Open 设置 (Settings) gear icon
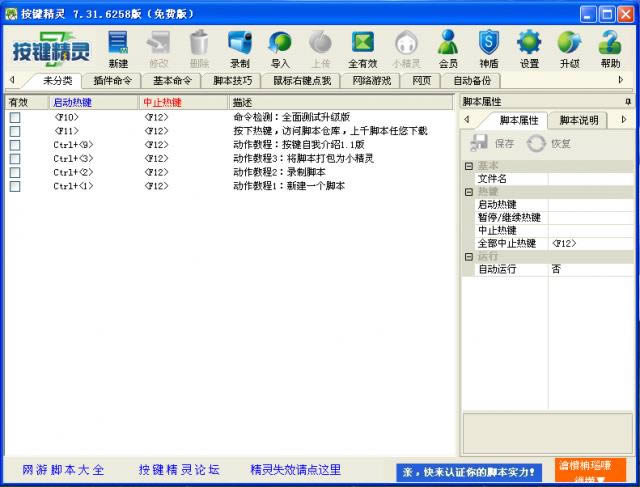Screen dimensions: 640x487 529,48
